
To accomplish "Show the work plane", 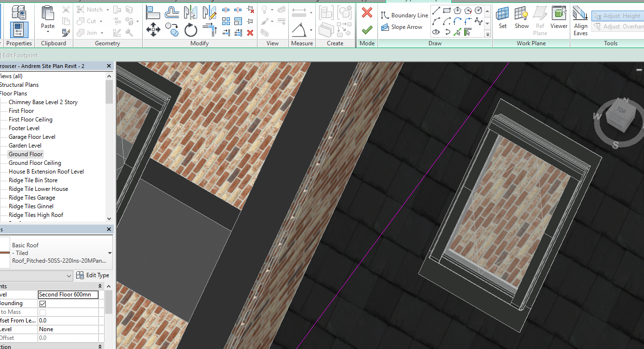I will click(x=522, y=18).
